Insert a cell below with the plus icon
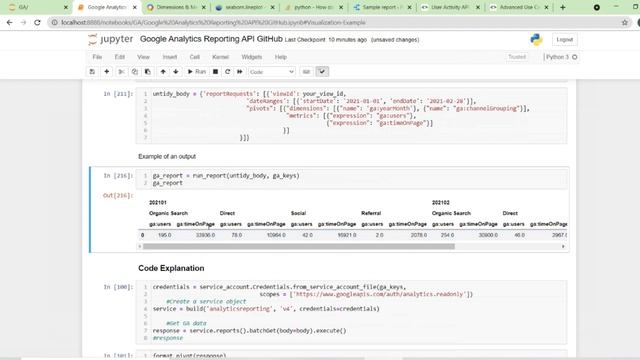Screen dimensions: 640x360 107,72
